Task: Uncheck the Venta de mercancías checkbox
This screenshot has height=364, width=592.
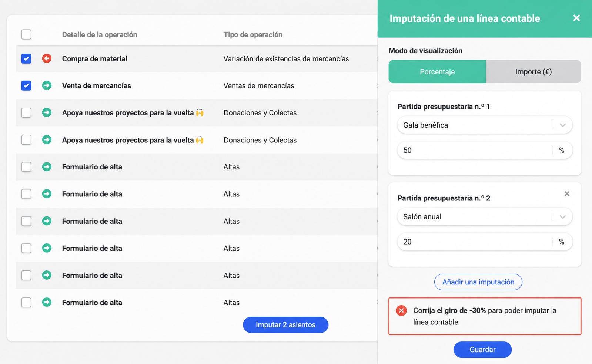Action: (x=26, y=85)
